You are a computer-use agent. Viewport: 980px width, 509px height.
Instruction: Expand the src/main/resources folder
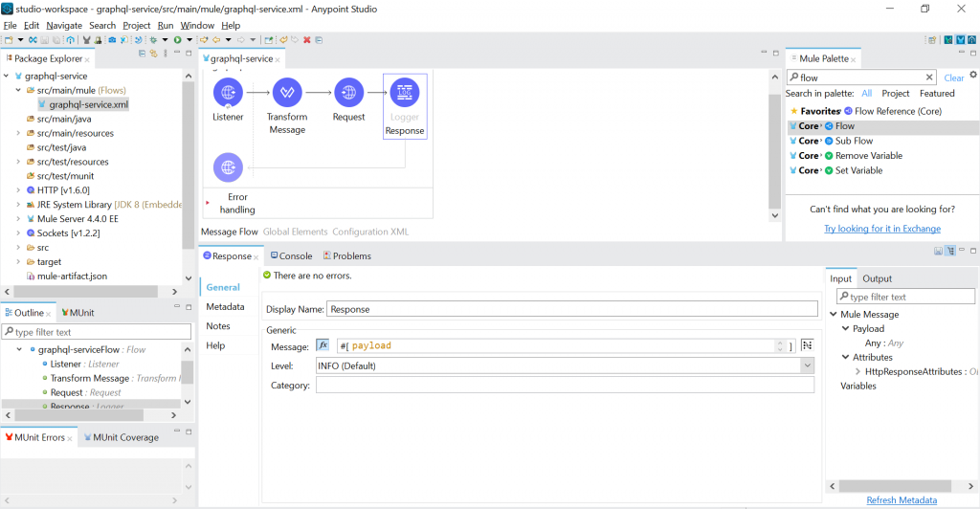18,133
